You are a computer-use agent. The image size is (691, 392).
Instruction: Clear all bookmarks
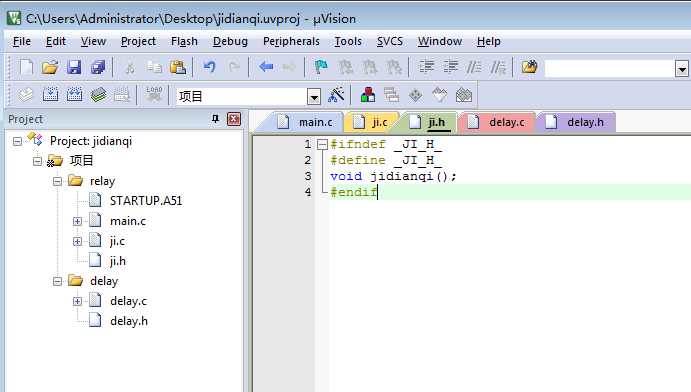point(394,67)
